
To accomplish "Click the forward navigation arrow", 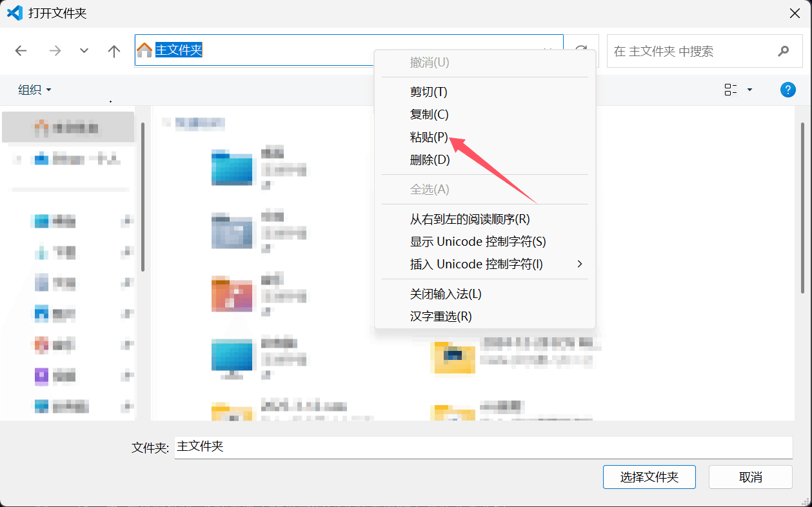I will pyautogui.click(x=55, y=51).
